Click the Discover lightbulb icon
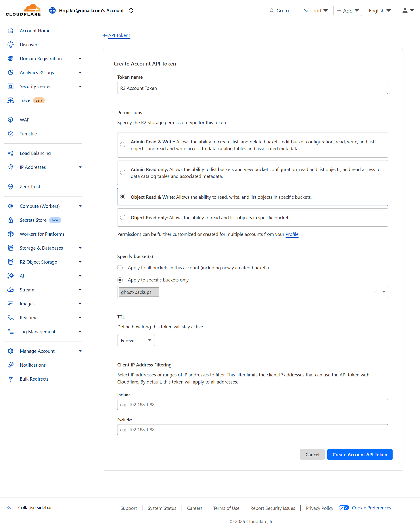 point(11,44)
